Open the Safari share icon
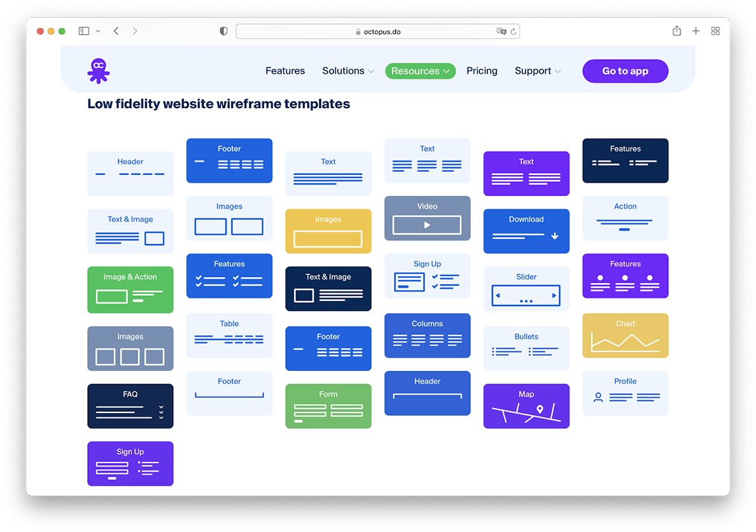756x532 pixels. (x=677, y=31)
